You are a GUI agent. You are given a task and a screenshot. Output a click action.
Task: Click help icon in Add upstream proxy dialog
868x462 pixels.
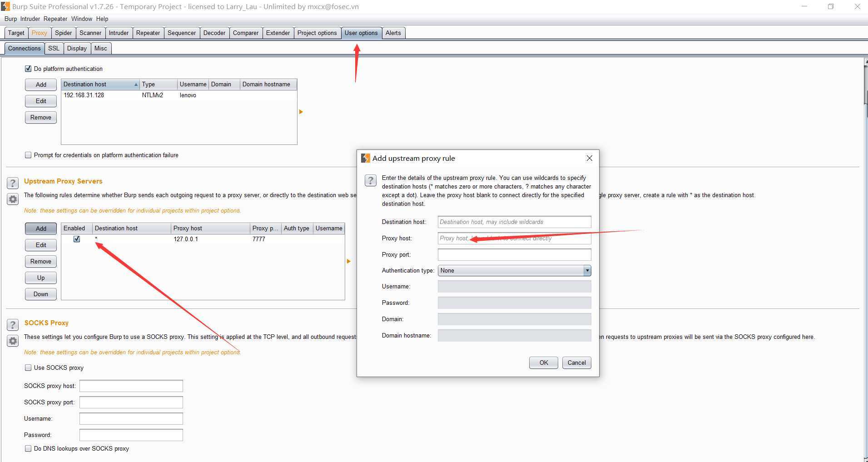[370, 180]
